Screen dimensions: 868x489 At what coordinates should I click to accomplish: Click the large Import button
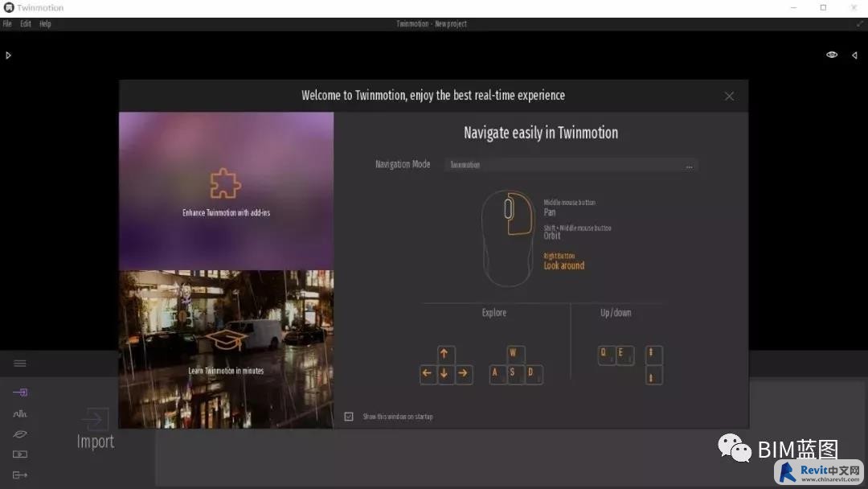pos(95,429)
